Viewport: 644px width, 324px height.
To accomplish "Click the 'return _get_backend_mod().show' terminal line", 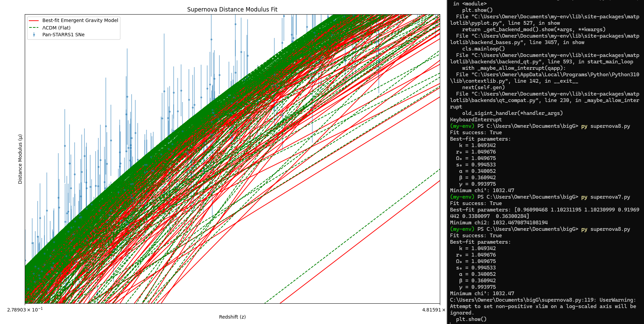I will click(x=534, y=29).
